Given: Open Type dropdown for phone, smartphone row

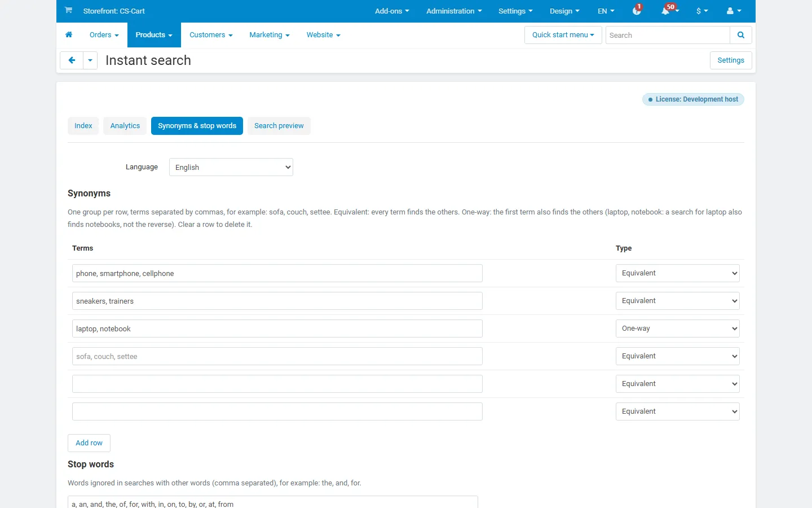Looking at the screenshot, I should 678,273.
